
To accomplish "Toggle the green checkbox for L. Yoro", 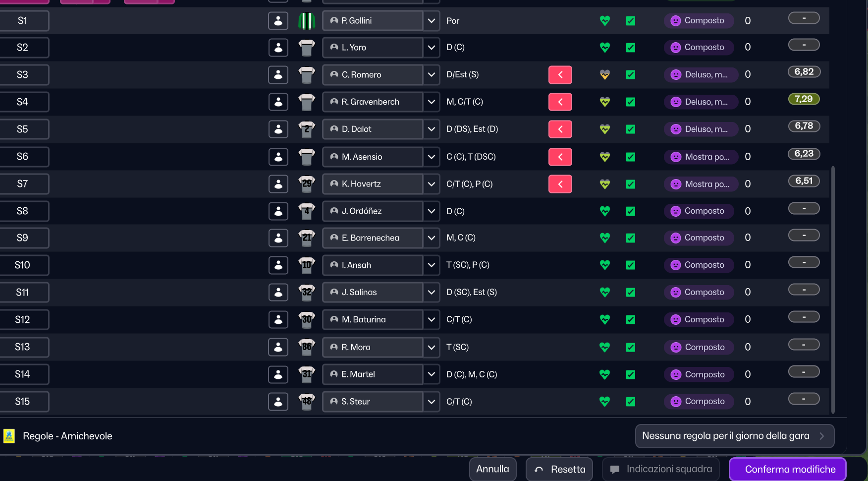I will click(x=631, y=48).
